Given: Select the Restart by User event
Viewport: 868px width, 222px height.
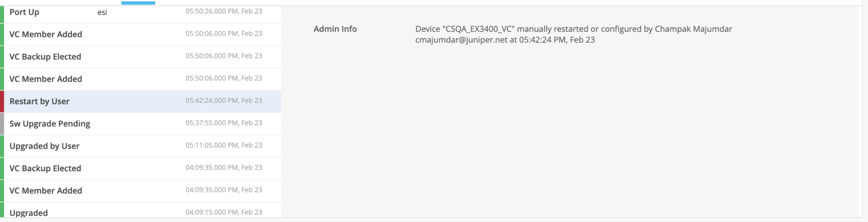Looking at the screenshot, I should (x=141, y=101).
